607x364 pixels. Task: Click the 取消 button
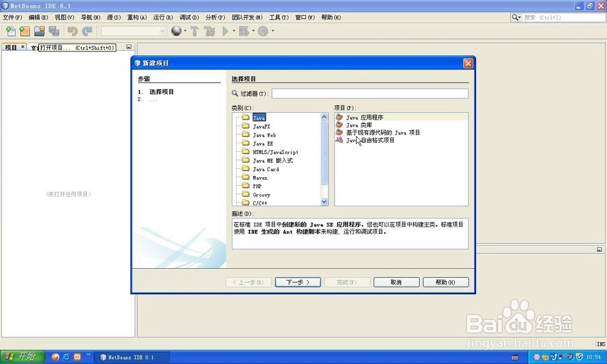coord(396,282)
